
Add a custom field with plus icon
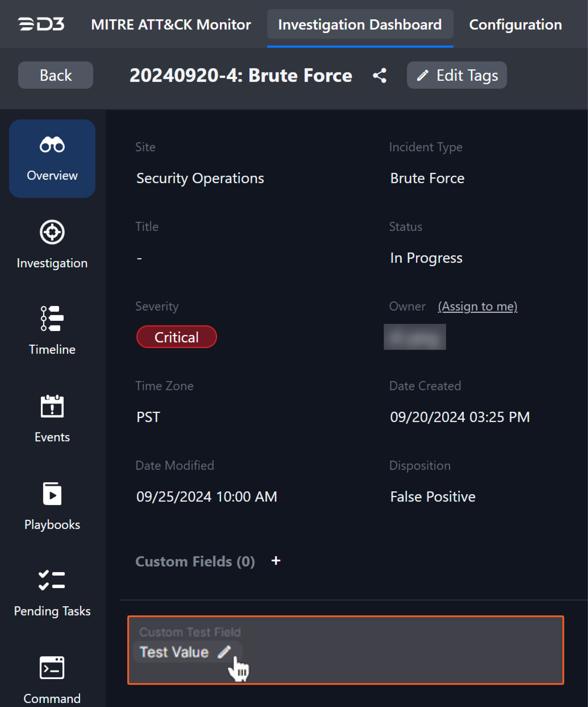tap(276, 561)
